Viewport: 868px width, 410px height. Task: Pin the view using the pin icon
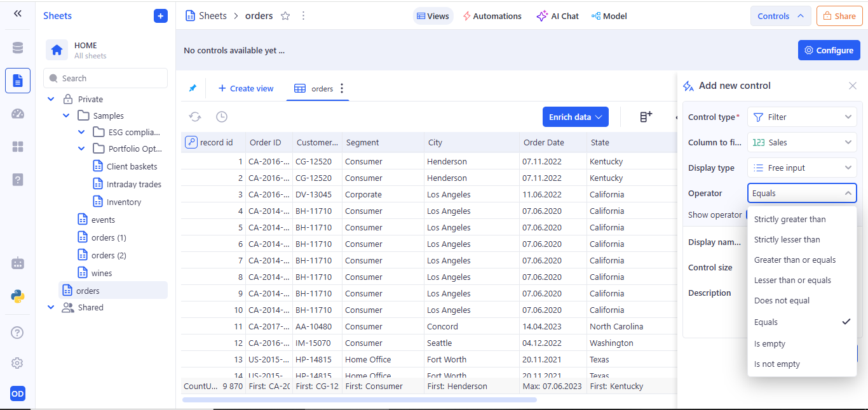[x=193, y=88]
